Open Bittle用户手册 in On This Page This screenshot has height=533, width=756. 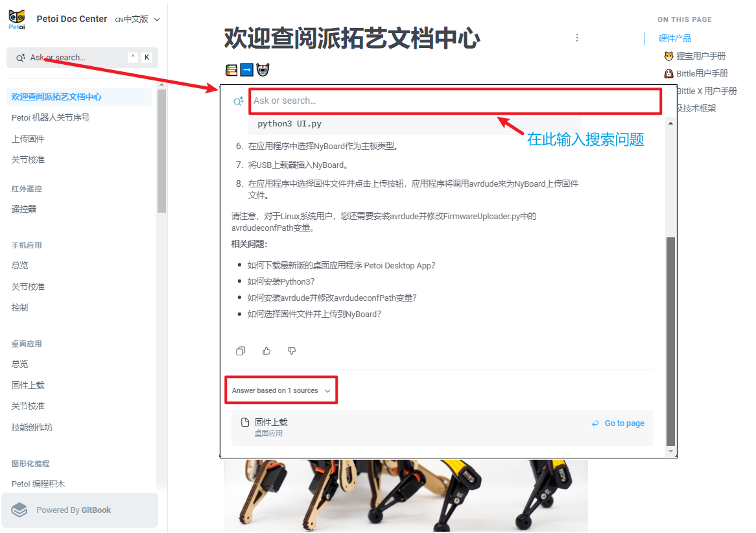(702, 74)
